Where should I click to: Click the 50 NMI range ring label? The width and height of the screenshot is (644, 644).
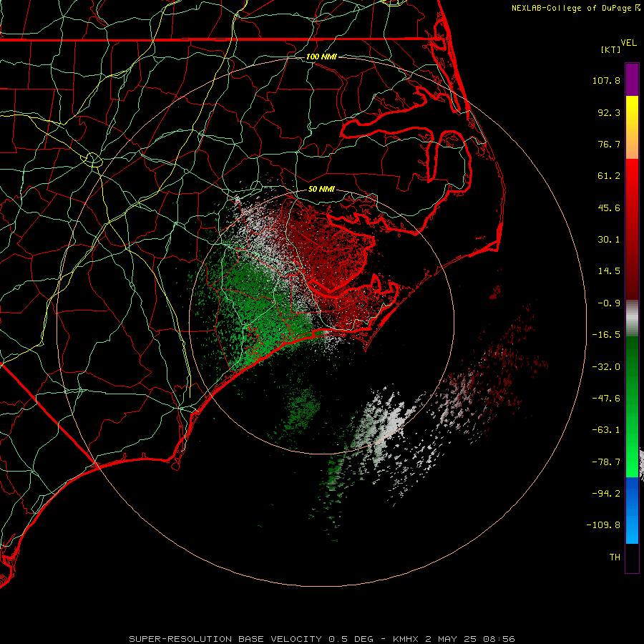(x=321, y=189)
